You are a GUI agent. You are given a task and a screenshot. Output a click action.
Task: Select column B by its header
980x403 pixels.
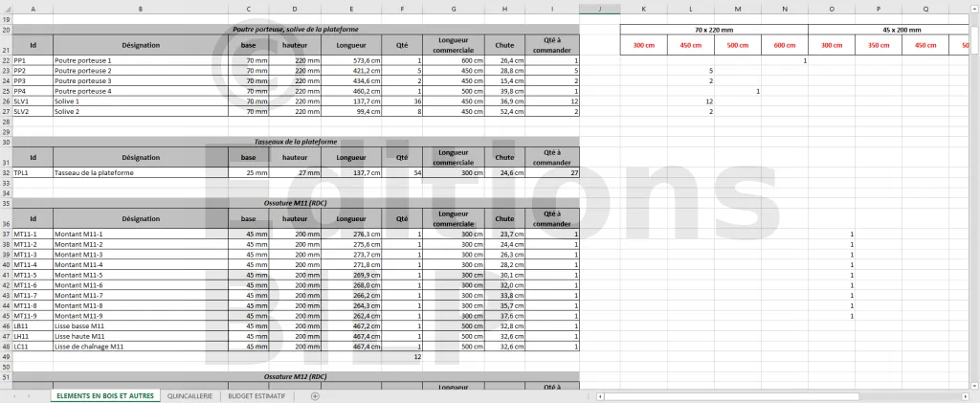point(141,9)
